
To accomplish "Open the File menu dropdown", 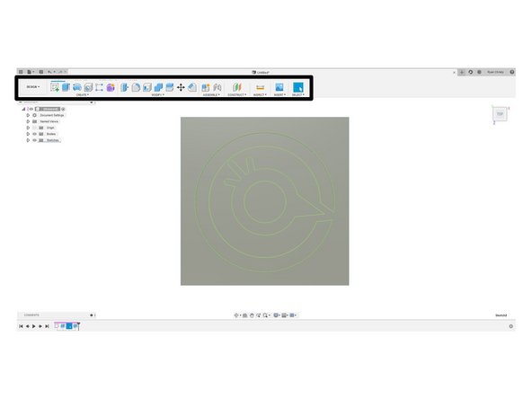I will [x=31, y=72].
